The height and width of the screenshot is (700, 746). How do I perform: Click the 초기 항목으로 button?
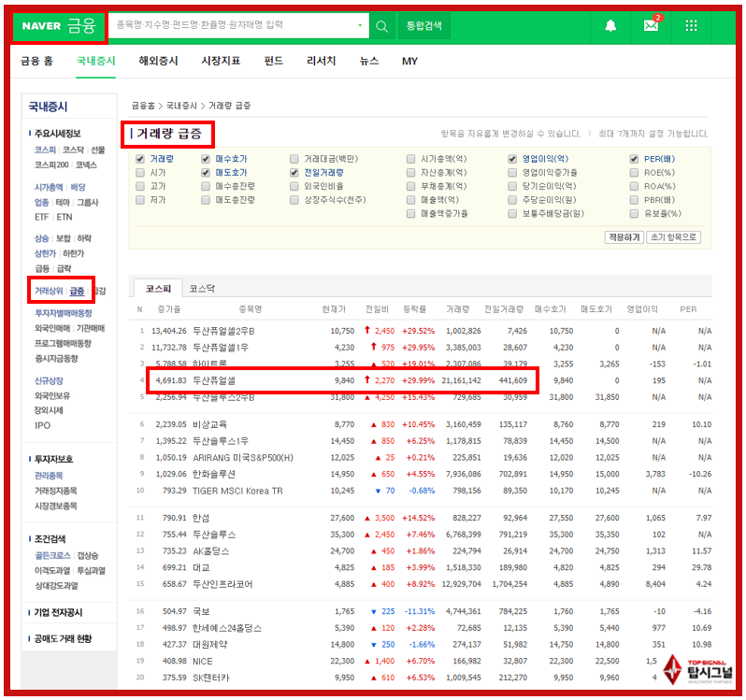[673, 236]
